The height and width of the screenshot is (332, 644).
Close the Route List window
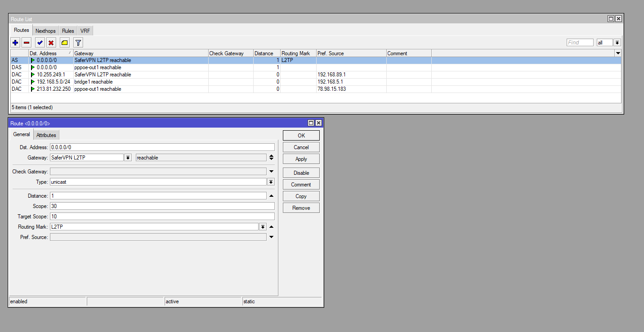(x=618, y=18)
